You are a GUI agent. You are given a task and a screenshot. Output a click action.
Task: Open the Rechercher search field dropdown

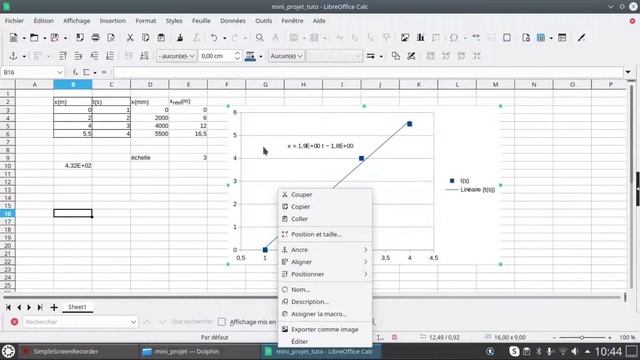coord(133,322)
